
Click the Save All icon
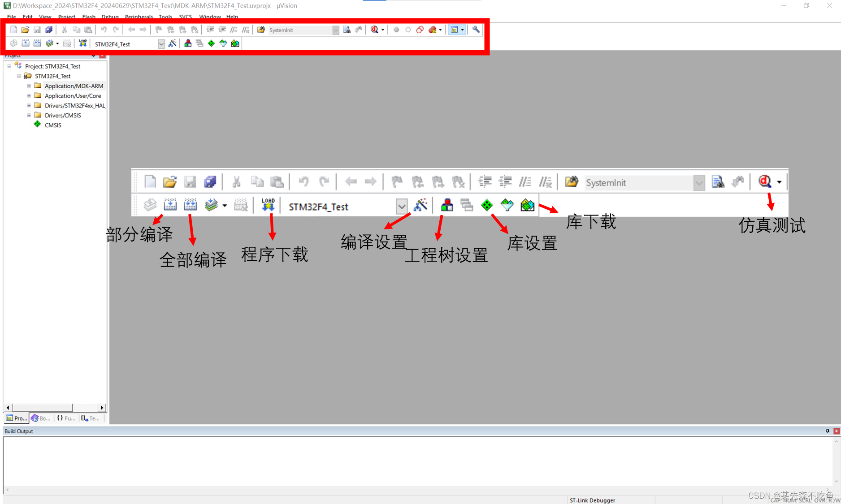pos(49,30)
